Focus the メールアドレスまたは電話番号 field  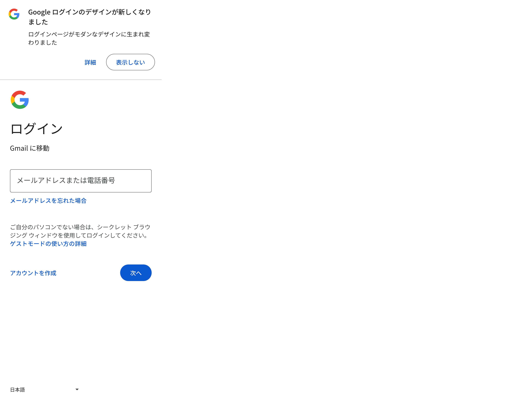(81, 181)
